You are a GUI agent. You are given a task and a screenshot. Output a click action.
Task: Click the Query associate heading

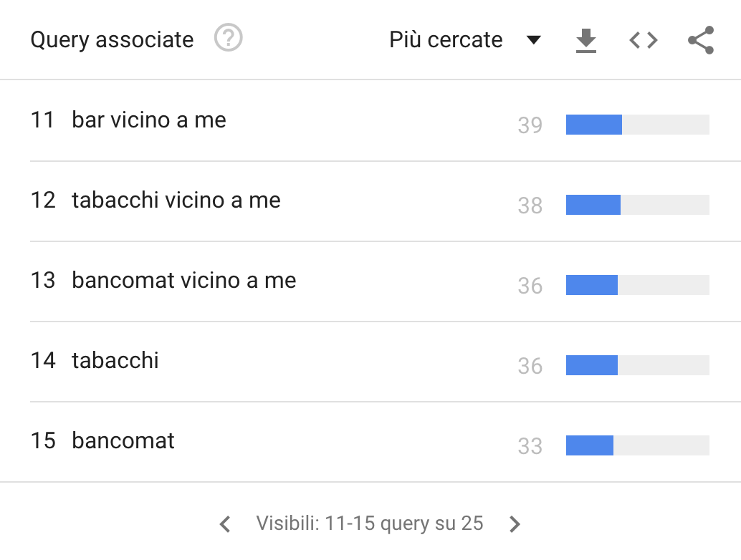click(x=112, y=40)
